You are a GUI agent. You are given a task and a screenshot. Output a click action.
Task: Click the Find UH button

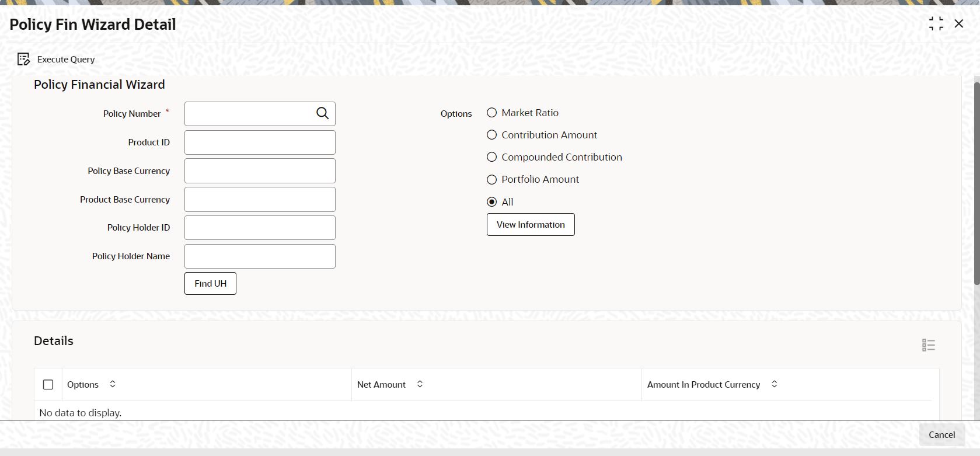(210, 284)
